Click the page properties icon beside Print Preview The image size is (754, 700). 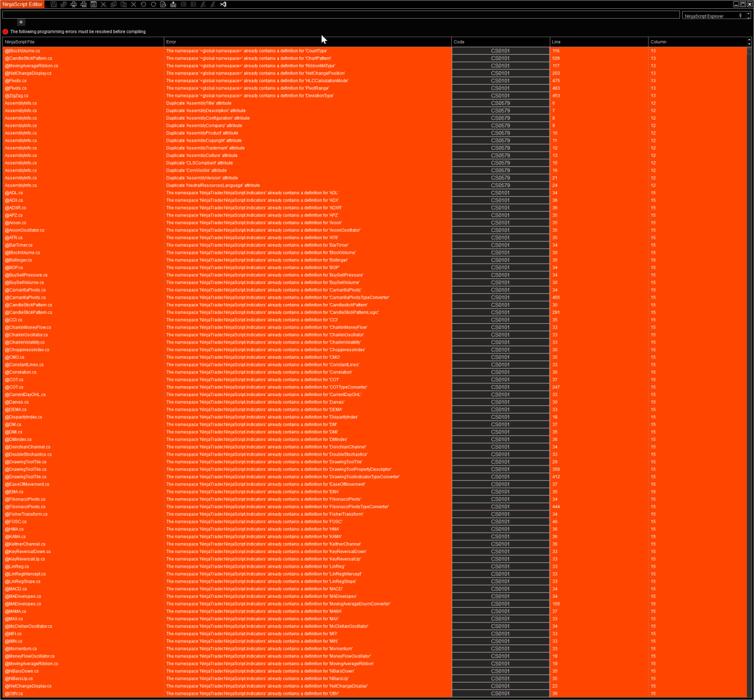[93, 4]
